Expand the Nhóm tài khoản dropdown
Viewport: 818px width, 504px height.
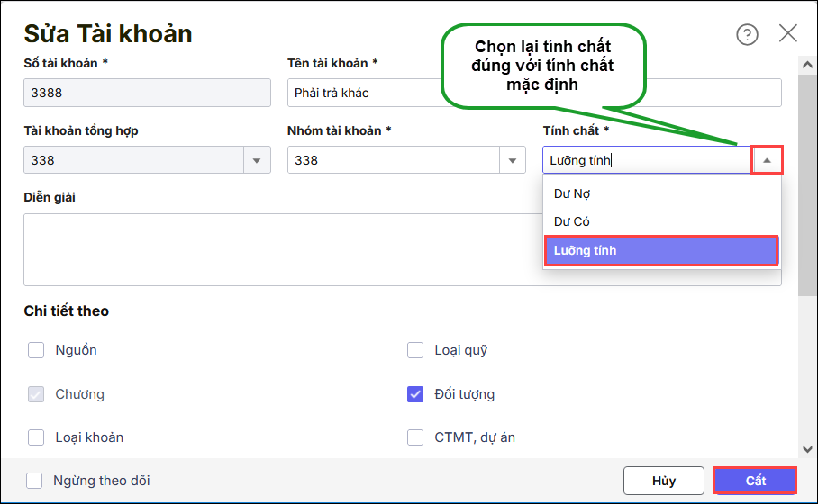pos(513,160)
